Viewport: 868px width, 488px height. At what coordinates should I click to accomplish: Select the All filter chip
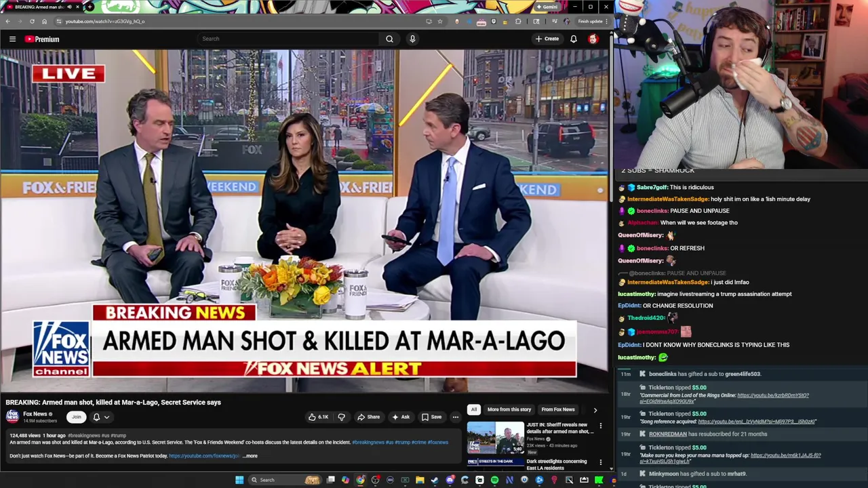point(474,409)
